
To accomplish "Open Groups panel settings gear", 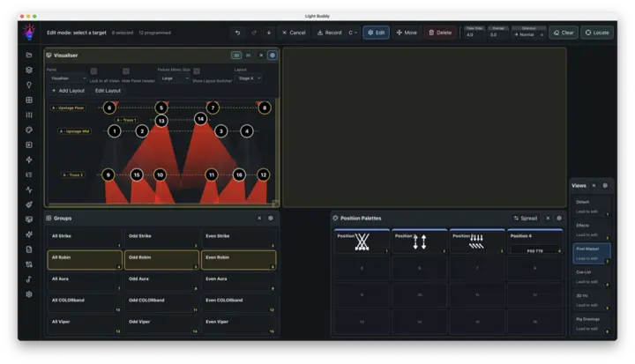I will click(x=271, y=219).
